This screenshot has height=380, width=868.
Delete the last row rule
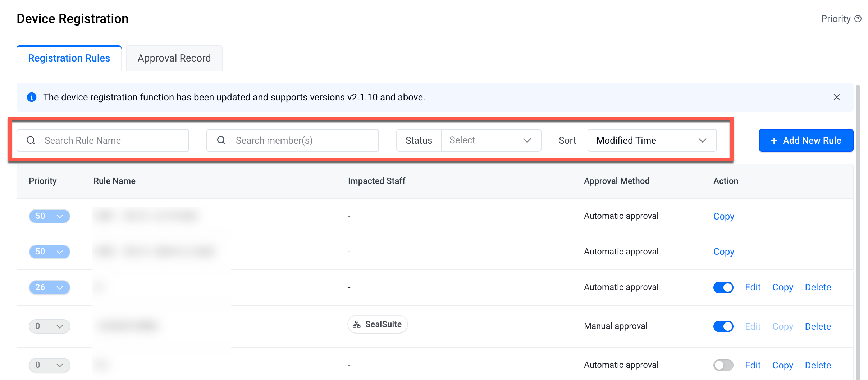tap(818, 365)
